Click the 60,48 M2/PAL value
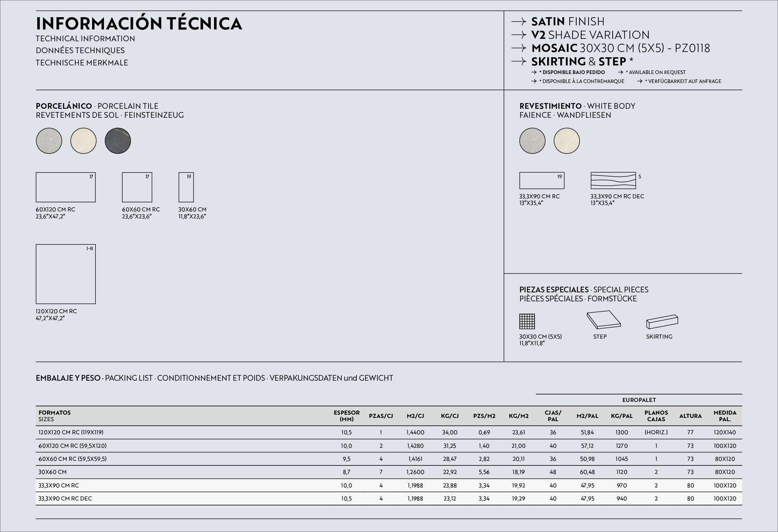The height and width of the screenshot is (532, 778). 587,472
